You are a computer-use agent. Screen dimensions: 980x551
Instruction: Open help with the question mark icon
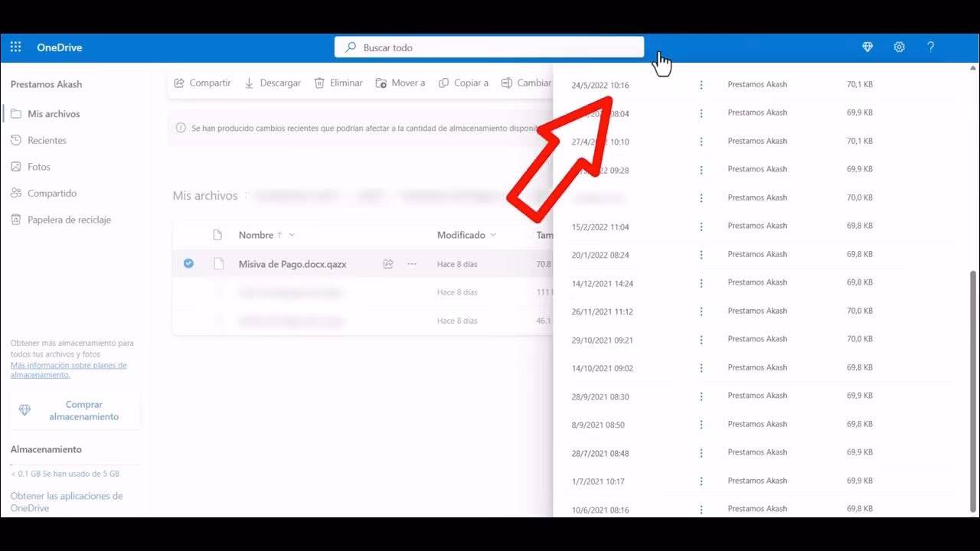(931, 47)
